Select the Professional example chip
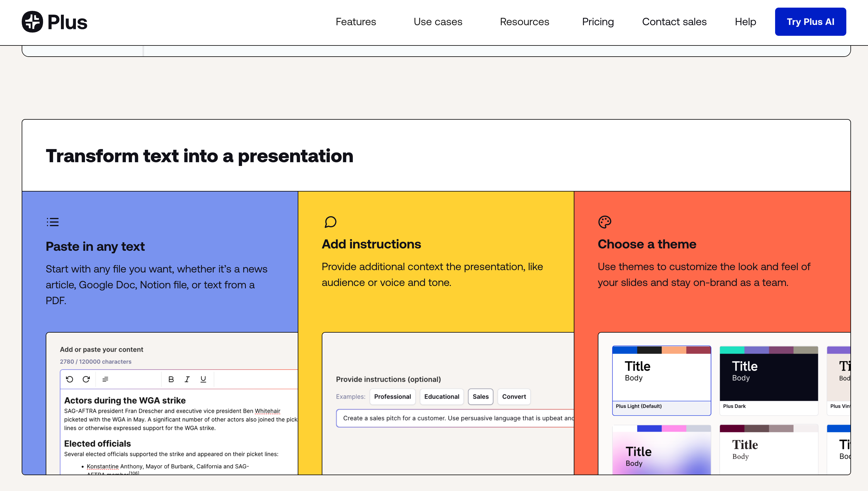This screenshot has width=868, height=491. point(392,397)
